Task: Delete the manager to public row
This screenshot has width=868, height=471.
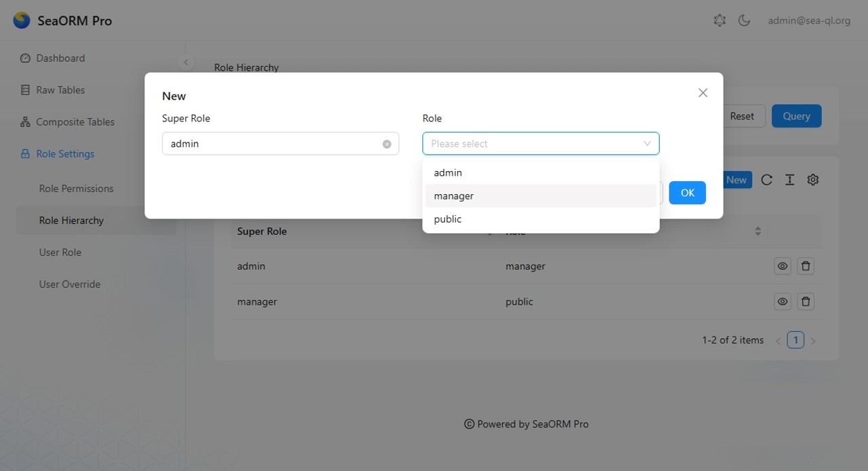Action: pos(805,301)
